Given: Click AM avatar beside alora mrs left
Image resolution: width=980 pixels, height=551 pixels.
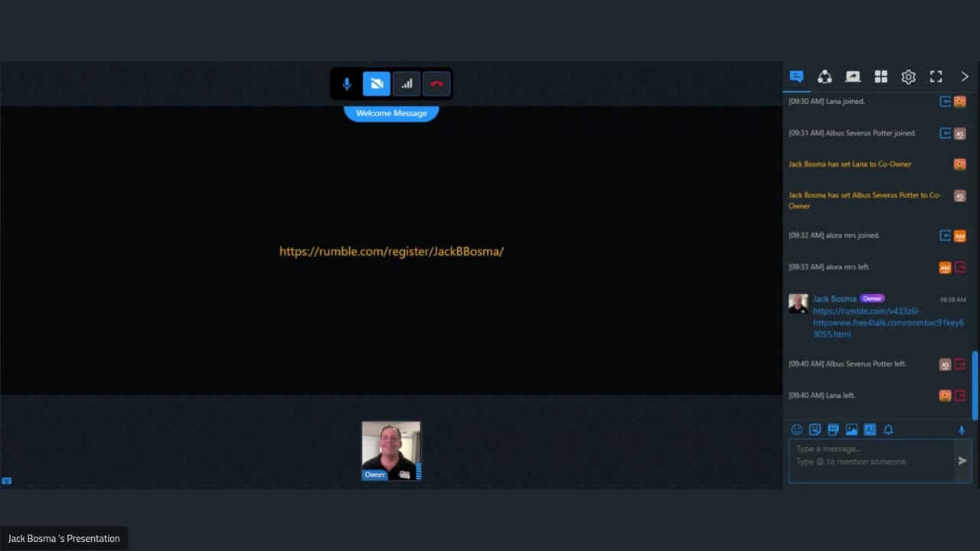Looking at the screenshot, I should click(x=946, y=267).
